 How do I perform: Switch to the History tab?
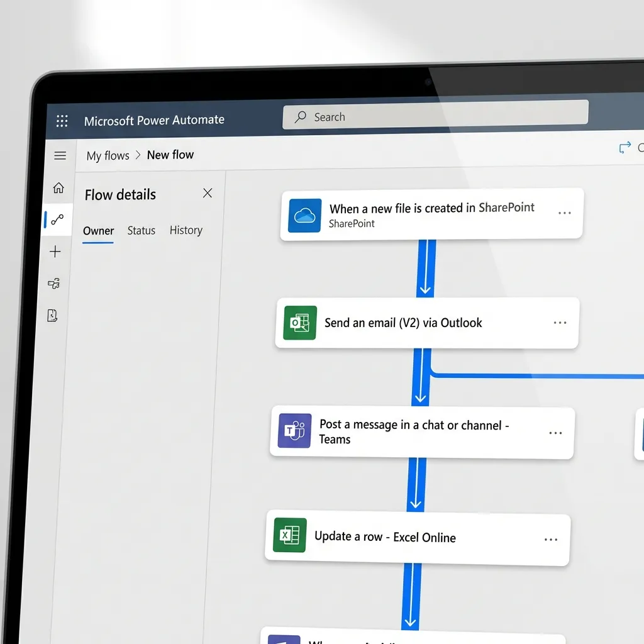[x=186, y=230]
